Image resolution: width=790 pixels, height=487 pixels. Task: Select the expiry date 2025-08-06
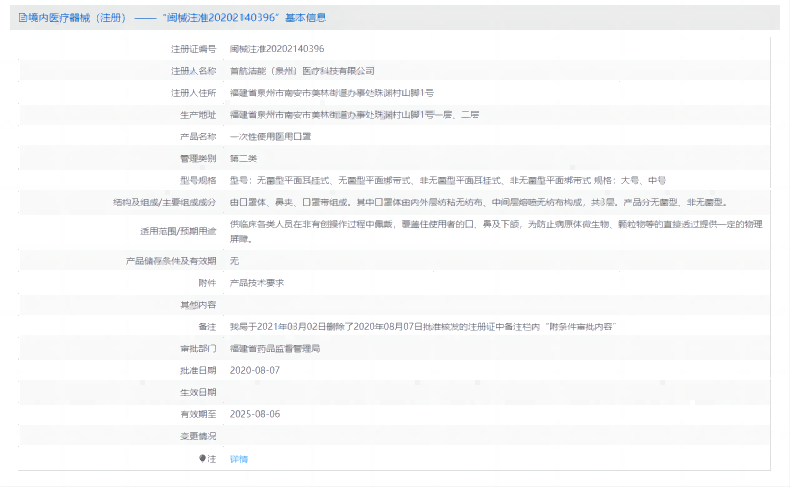coord(255,413)
